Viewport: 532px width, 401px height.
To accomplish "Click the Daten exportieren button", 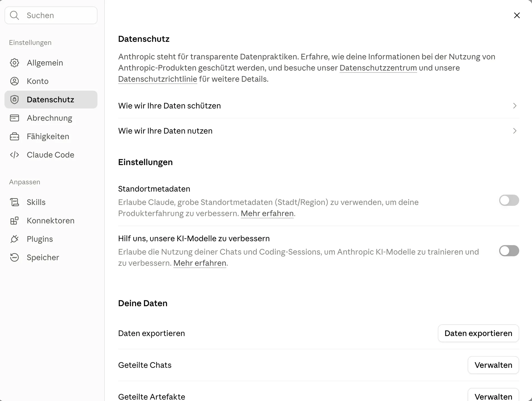I will pyautogui.click(x=478, y=333).
